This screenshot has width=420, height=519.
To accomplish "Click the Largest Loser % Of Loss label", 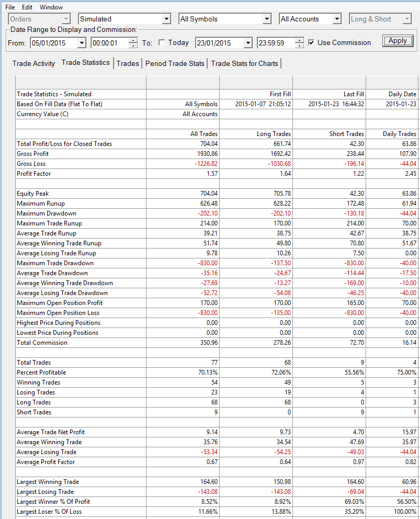I will [x=49, y=511].
